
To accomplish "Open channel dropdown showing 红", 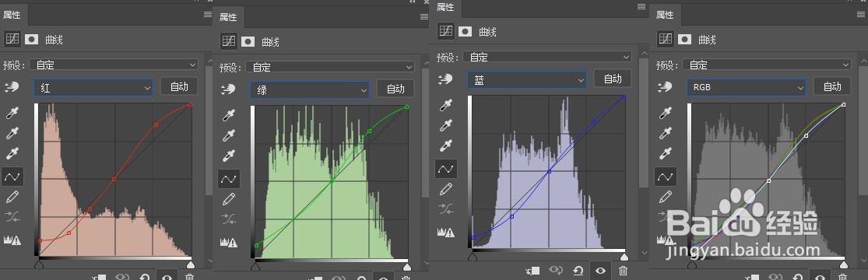I will [x=94, y=87].
